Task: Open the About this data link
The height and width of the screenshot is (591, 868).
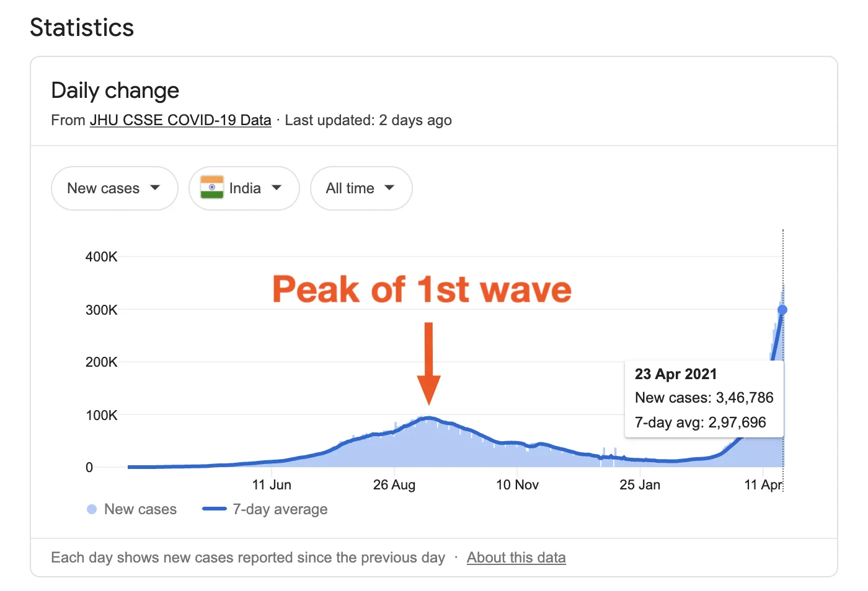Action: click(516, 558)
